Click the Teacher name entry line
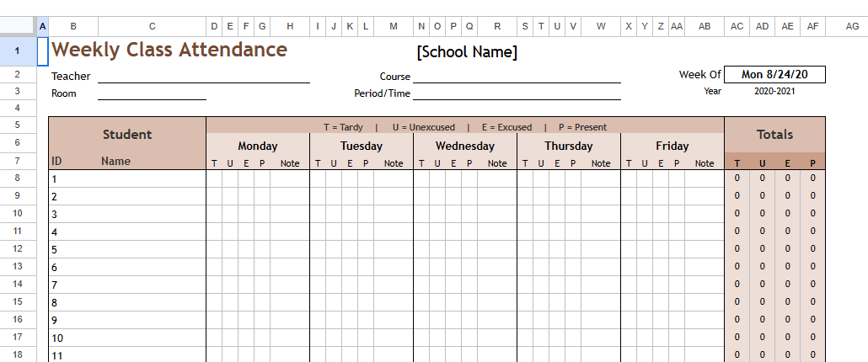This screenshot has width=868, height=362. point(203,77)
